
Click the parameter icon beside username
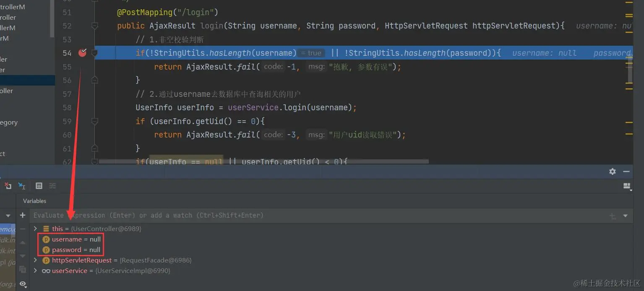(x=46, y=239)
